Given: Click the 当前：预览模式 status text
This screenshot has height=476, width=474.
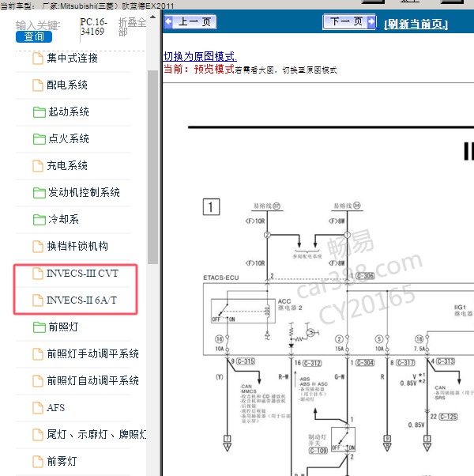Looking at the screenshot, I should [199, 70].
